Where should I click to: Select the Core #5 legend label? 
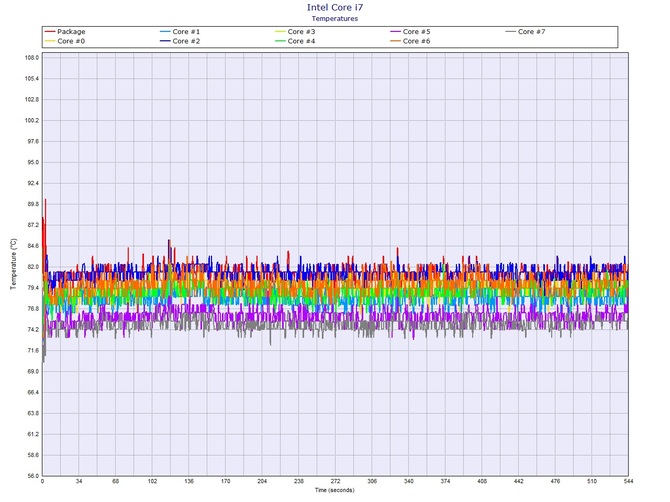417,32
